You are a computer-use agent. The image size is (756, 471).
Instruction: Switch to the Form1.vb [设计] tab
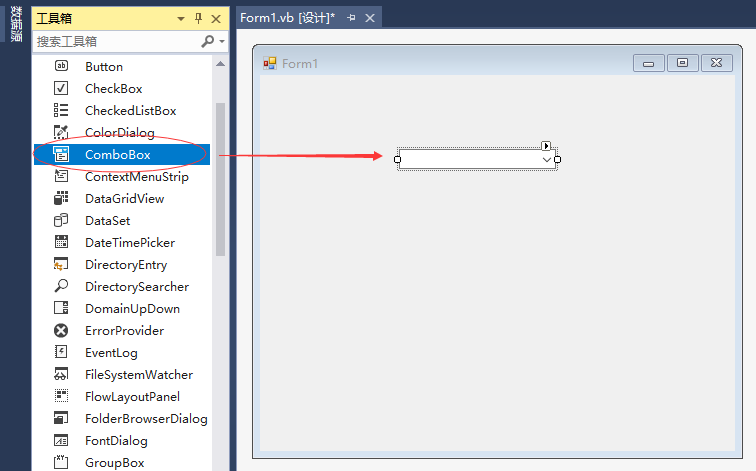pos(287,18)
